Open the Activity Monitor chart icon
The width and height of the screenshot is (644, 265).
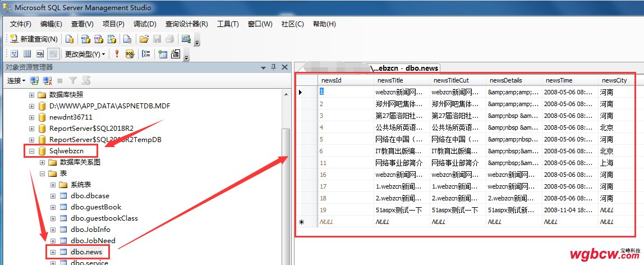tap(186, 39)
